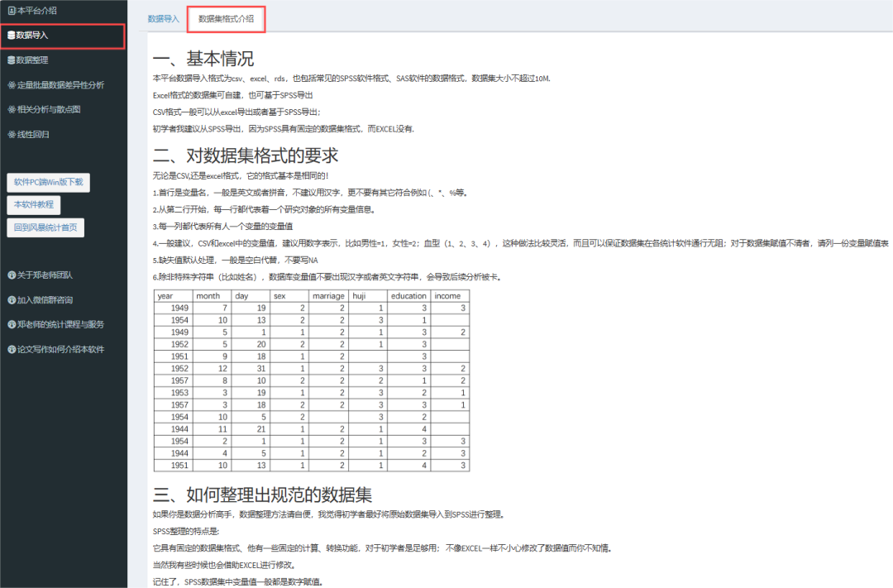
Task: Open the 本软件教程 tutorial
Action: 33,204
